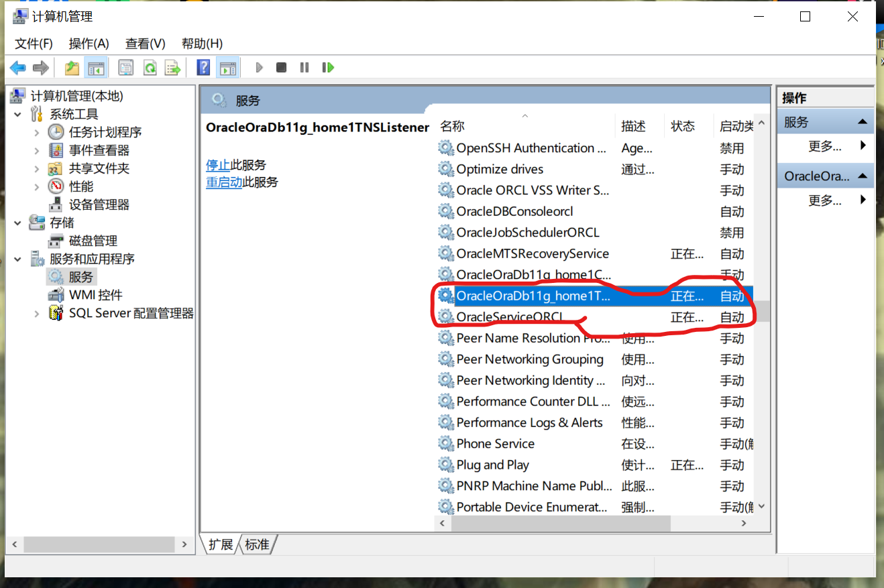This screenshot has width=884, height=588.
Task: Select 服务和应用程序 tree node
Action: pyautogui.click(x=92, y=259)
